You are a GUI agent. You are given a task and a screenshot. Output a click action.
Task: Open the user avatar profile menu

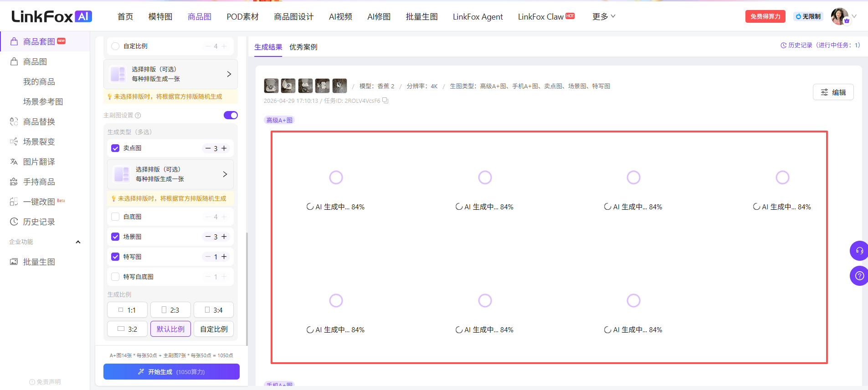point(839,16)
